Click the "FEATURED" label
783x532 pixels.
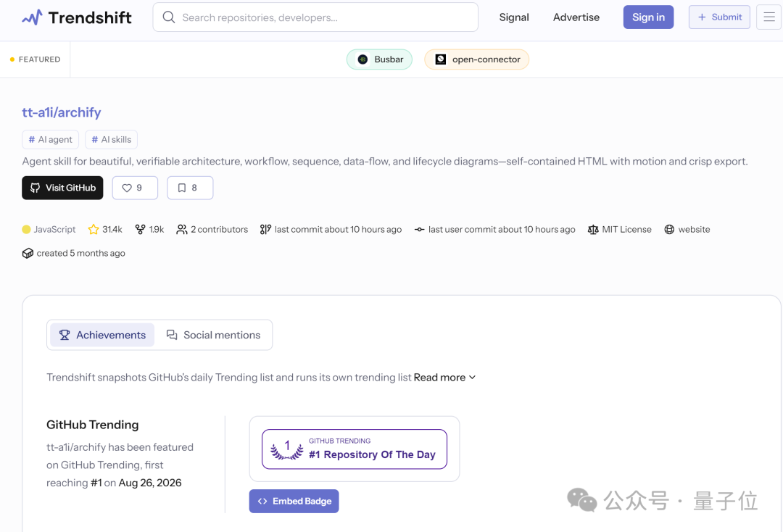[39, 59]
